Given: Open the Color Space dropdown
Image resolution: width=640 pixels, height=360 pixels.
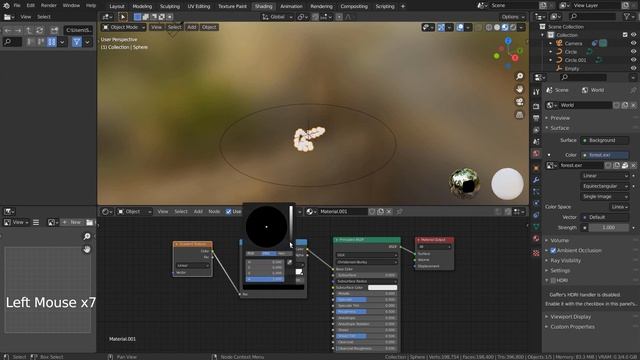Looking at the screenshot, I should 619,207.
